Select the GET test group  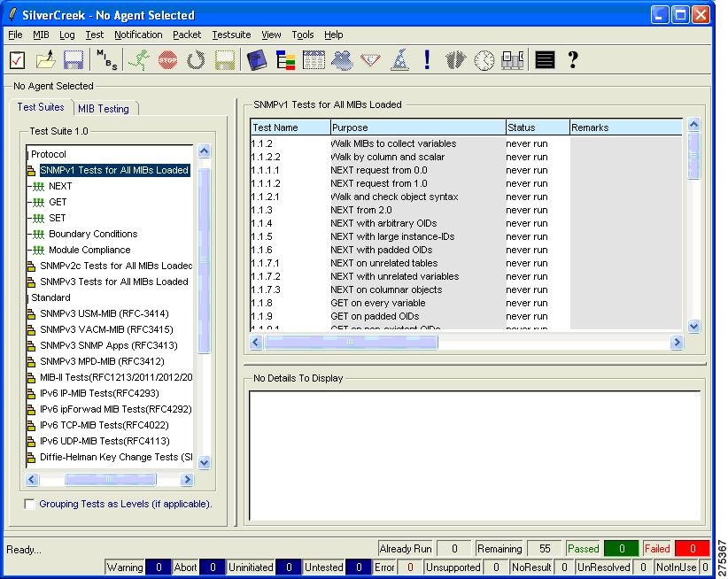58,202
